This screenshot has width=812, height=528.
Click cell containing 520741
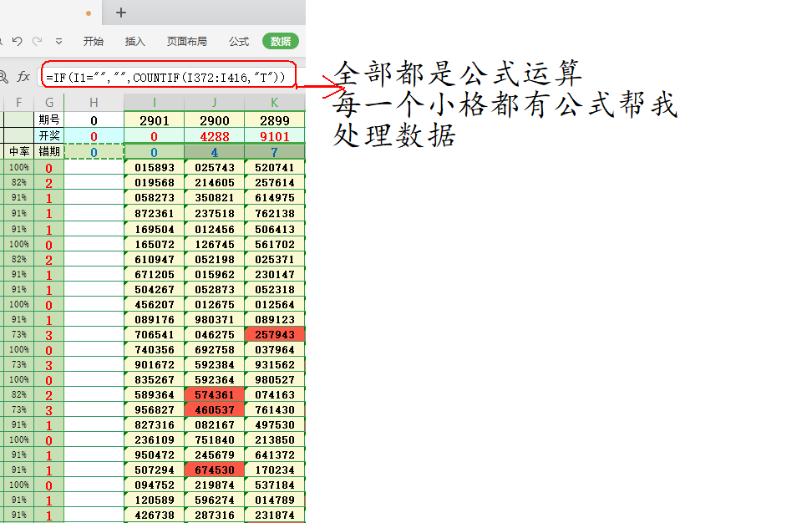pos(275,168)
